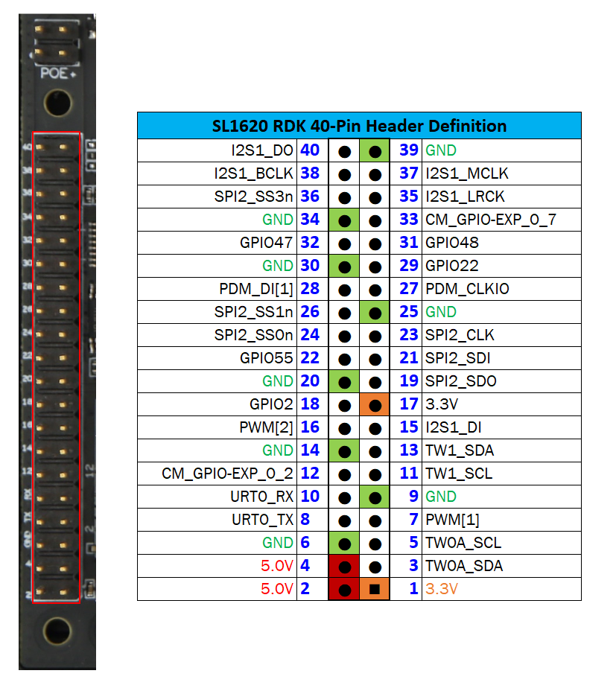Click the CM_GPIO-EXP_0_7 label
This screenshot has height=688, width=616.
point(490,220)
